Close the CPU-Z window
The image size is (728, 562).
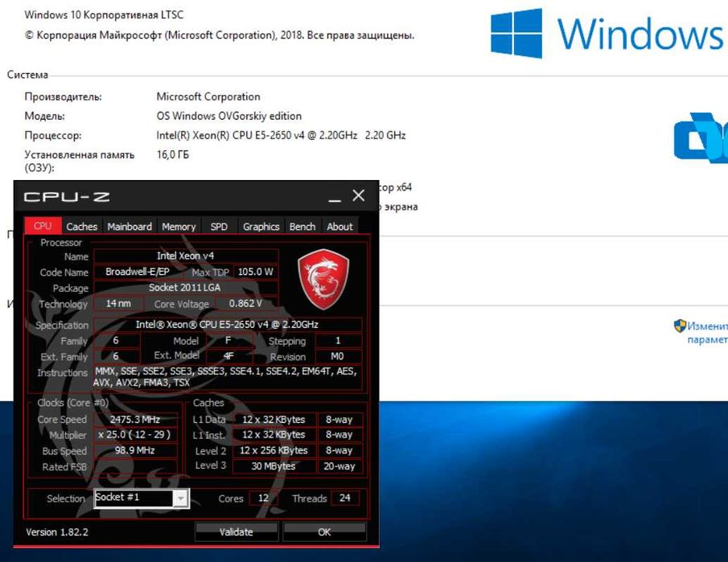(x=359, y=195)
